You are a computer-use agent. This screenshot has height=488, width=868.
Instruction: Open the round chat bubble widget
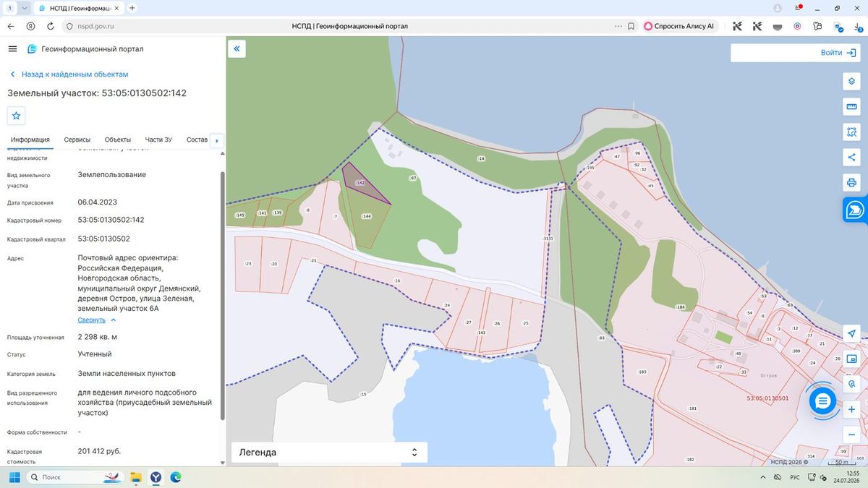822,401
